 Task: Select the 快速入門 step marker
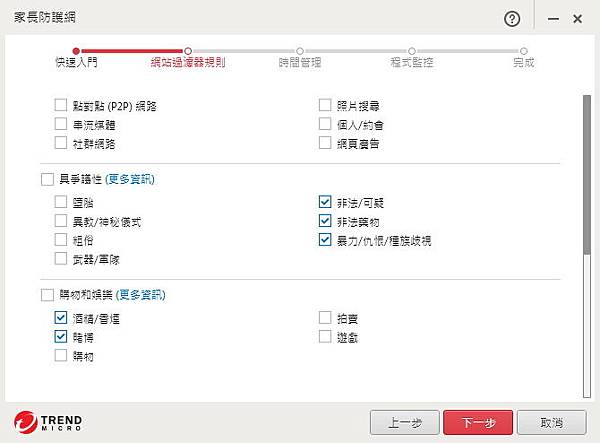click(77, 50)
